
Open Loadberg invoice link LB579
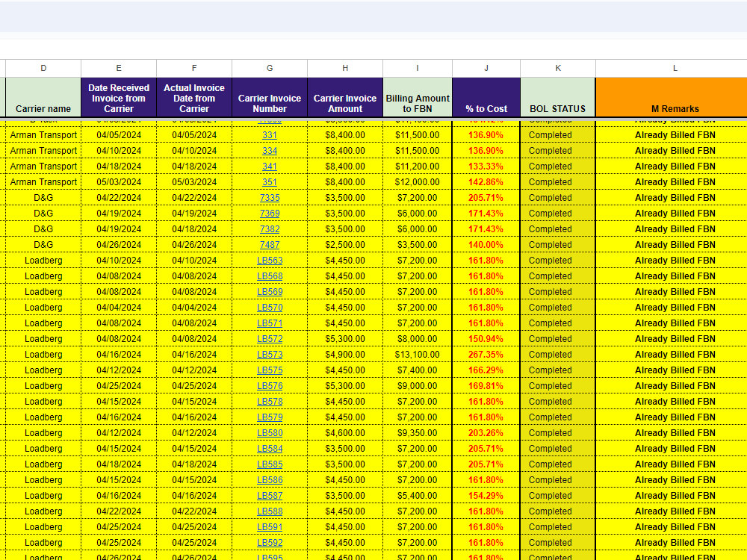point(270,417)
